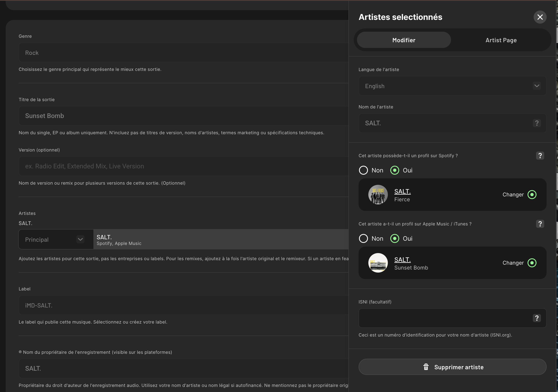Screen dimensions: 558x392
Task: Click the ISNI field help icon
Action: click(x=537, y=318)
